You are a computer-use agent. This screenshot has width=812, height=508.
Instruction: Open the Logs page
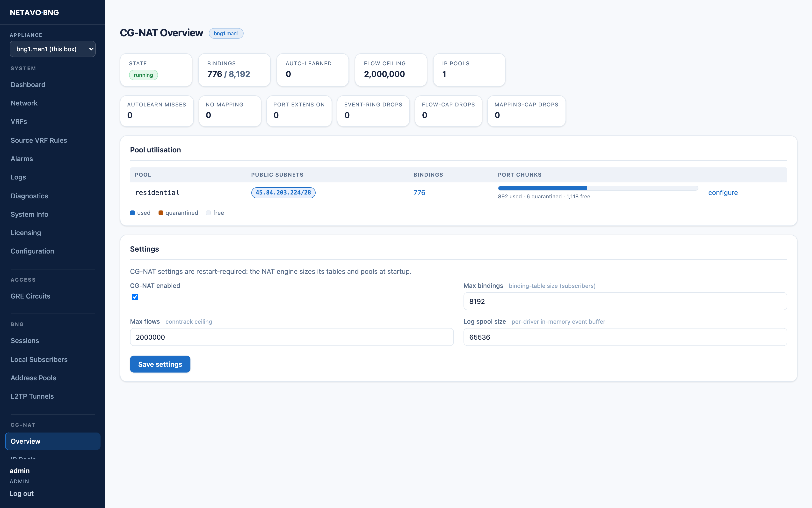[18, 177]
